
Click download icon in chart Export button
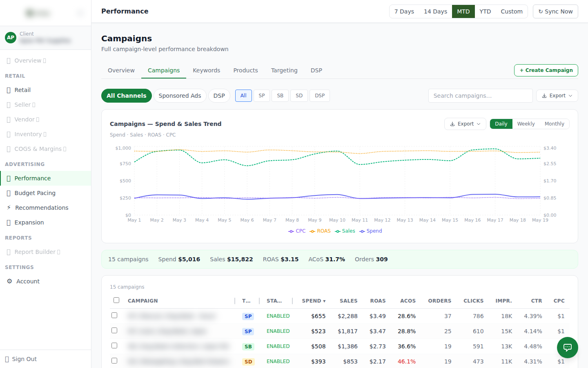[452, 124]
